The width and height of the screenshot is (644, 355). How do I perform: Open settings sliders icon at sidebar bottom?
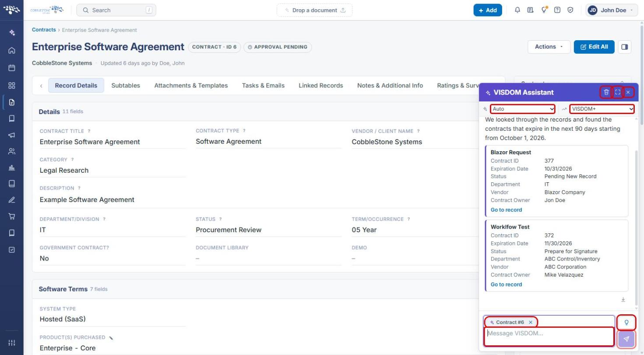(x=12, y=343)
